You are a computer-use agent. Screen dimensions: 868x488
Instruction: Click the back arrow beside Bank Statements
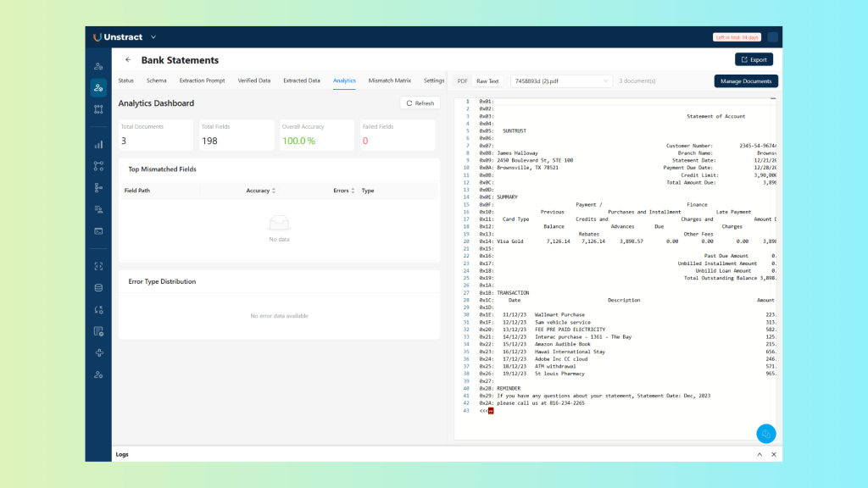pos(128,60)
